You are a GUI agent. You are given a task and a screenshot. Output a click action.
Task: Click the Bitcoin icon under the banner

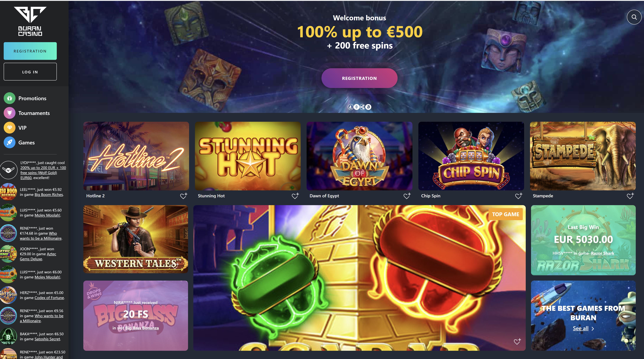tap(369, 107)
